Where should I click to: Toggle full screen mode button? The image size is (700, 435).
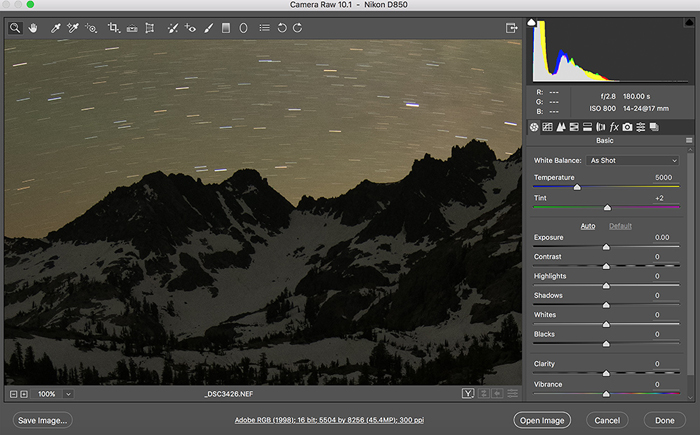(x=511, y=28)
